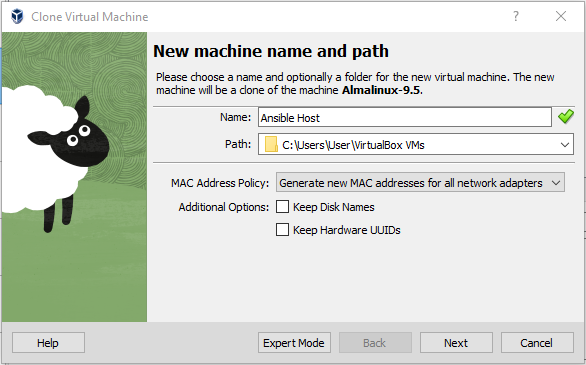Click the folder icon in the Path box

point(271,145)
